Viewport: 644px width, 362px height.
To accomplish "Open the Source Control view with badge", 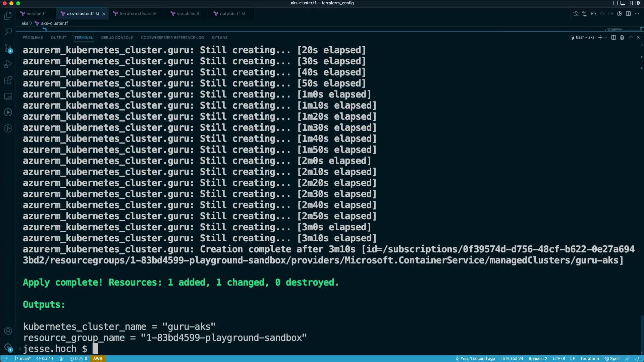I will tap(8, 48).
